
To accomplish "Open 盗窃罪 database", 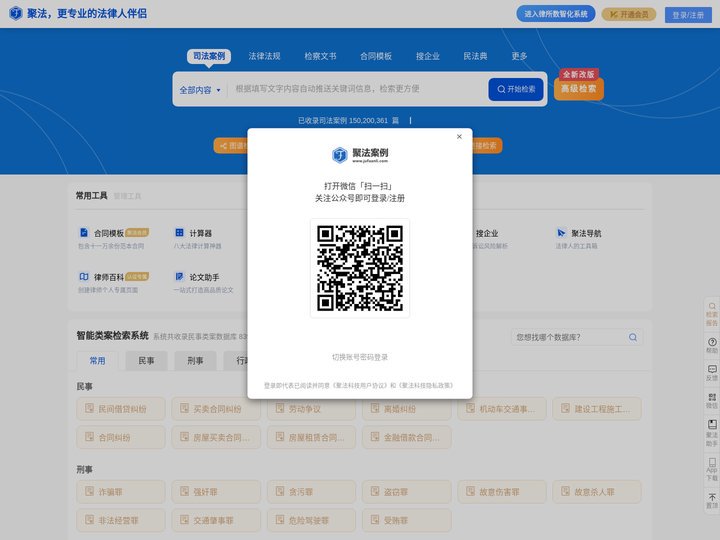I will coord(406,492).
